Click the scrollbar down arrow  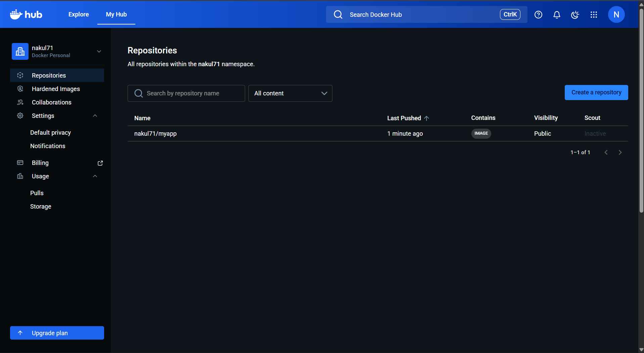(x=641, y=350)
